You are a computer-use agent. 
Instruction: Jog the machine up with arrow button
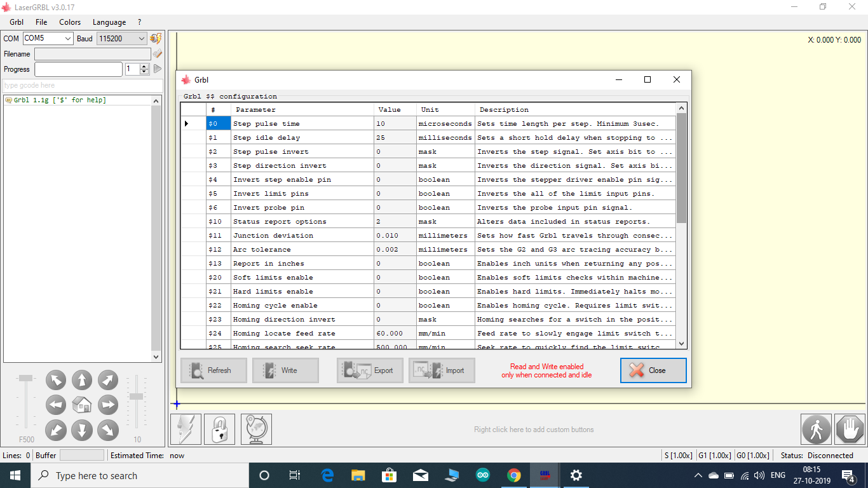pos(82,379)
